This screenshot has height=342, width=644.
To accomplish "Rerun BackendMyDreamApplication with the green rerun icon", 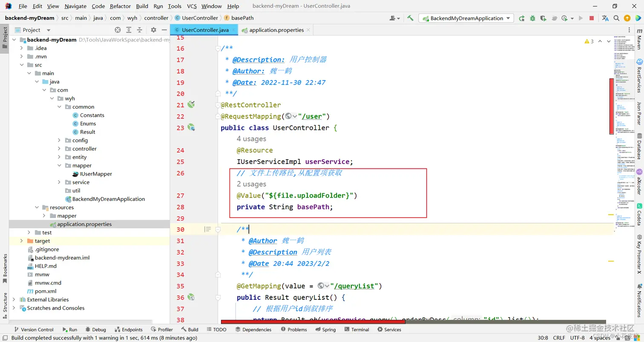I will point(522,18).
